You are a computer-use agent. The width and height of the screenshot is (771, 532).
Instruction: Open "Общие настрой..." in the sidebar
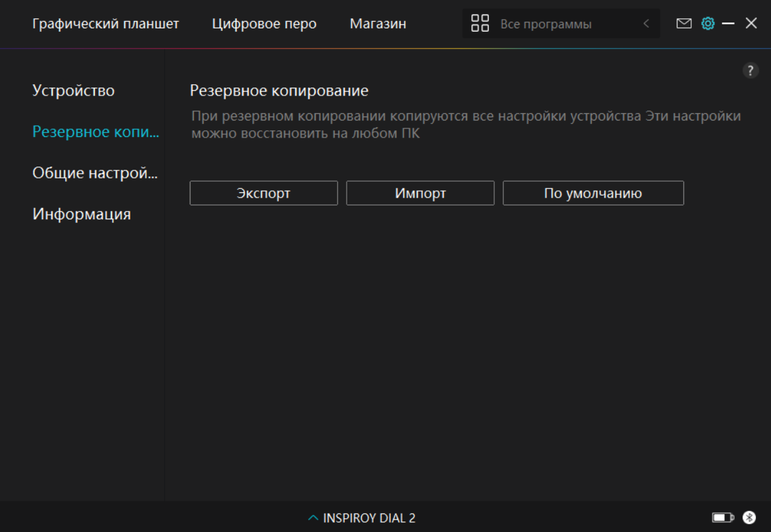(95, 173)
